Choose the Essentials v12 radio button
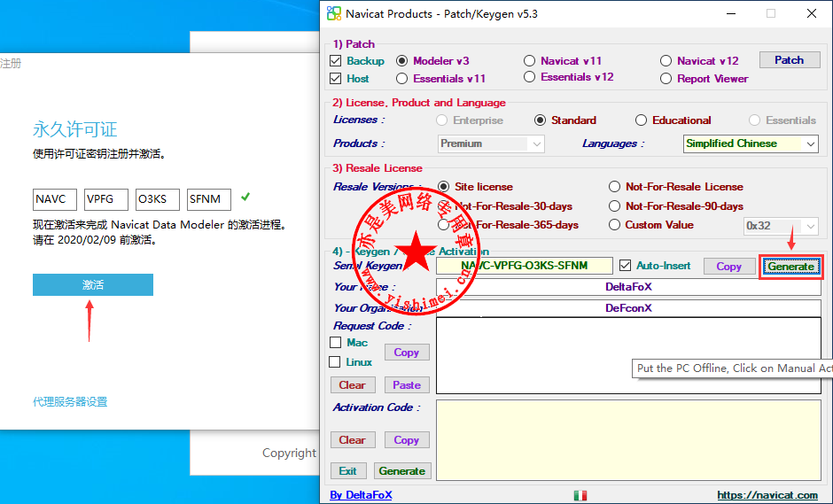This screenshot has height=504, width=833. click(529, 77)
